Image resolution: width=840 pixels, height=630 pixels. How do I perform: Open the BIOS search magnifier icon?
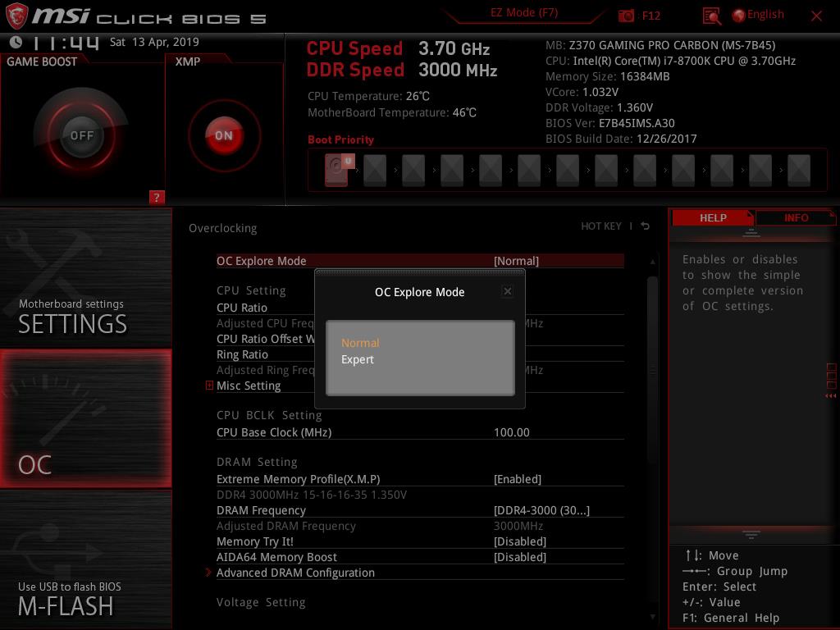click(x=711, y=16)
